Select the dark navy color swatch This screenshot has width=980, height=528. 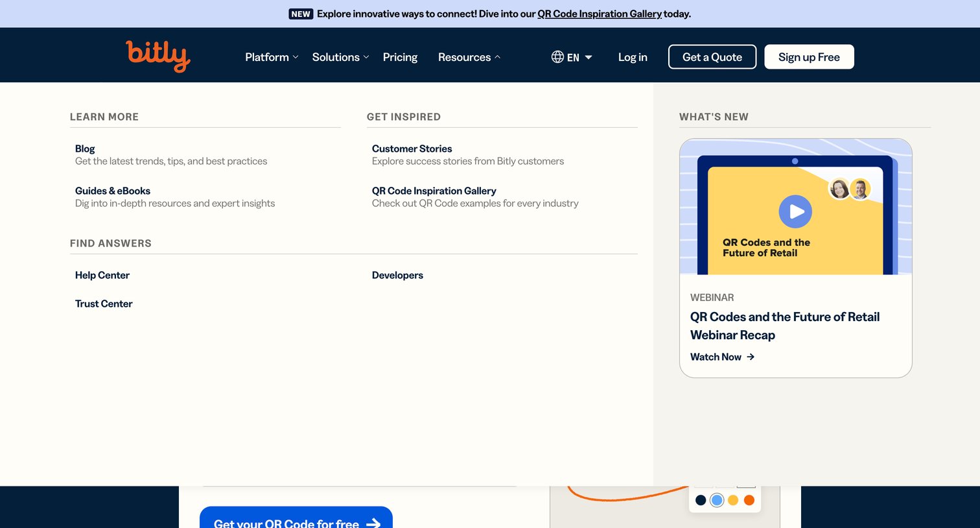tap(701, 500)
